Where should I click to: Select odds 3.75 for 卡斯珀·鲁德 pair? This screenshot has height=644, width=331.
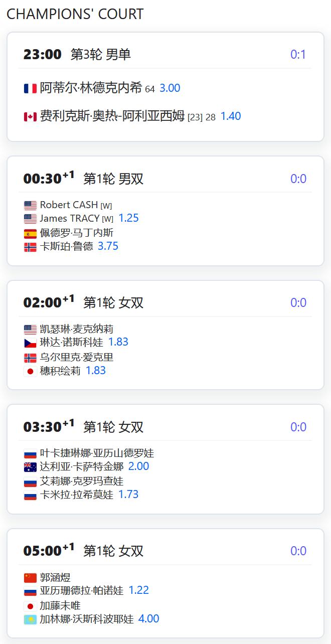[x=108, y=246]
